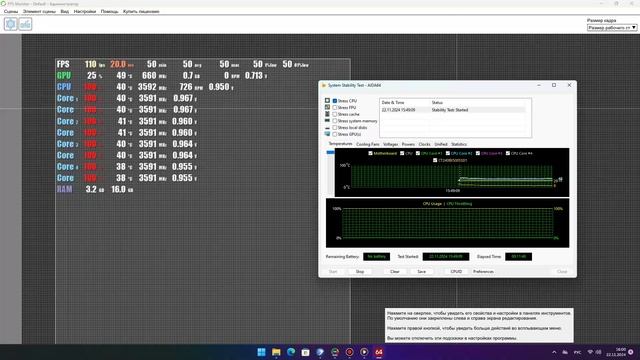The image size is (640, 360).
Task: Stop the stability test
Action: (x=360, y=271)
